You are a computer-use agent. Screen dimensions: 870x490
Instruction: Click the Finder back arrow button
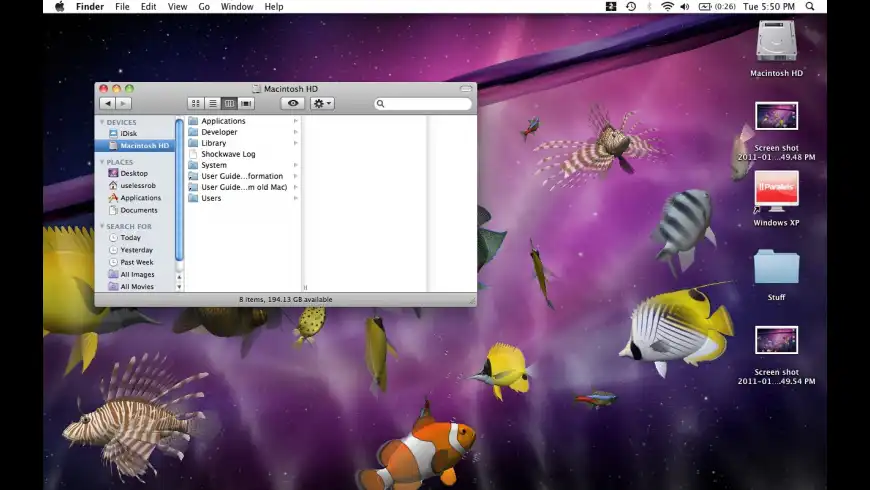point(107,103)
